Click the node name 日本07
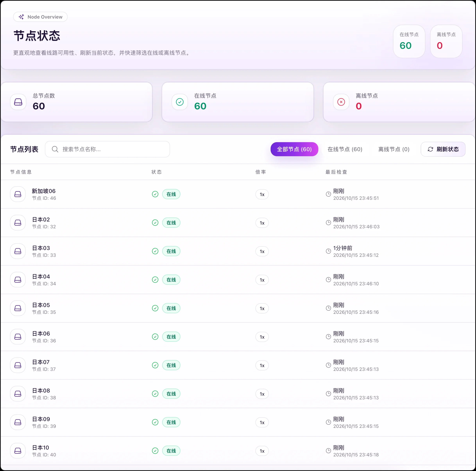This screenshot has height=471, width=476. click(41, 362)
